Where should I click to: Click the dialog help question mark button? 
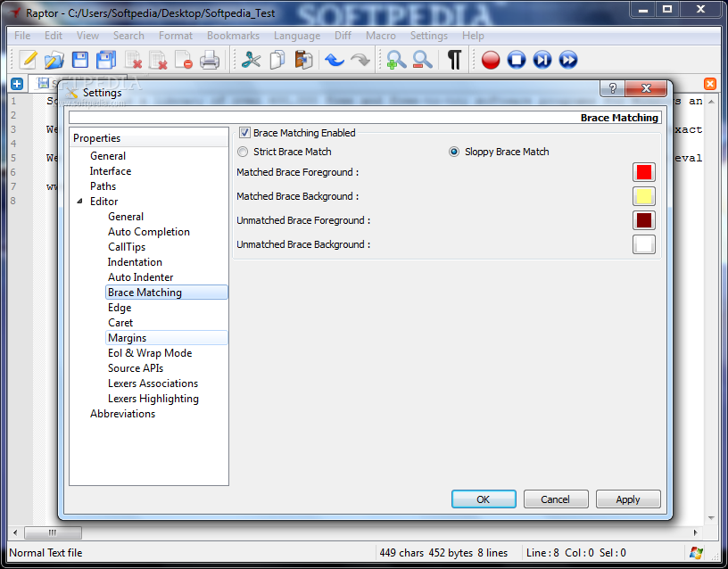pos(612,88)
